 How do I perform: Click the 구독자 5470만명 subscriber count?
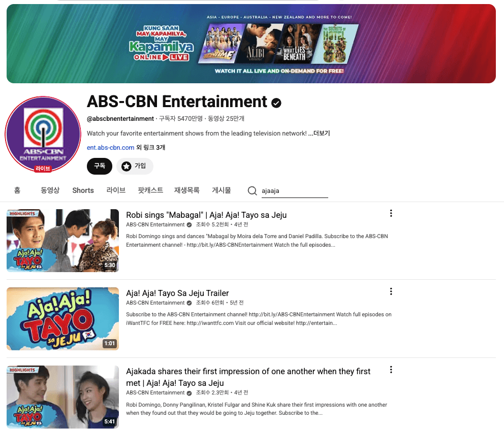point(181,118)
